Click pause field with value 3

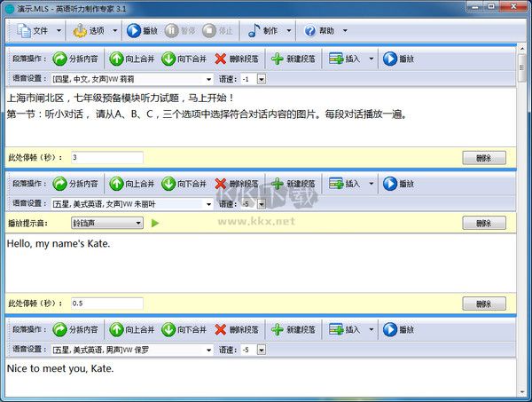107,158
